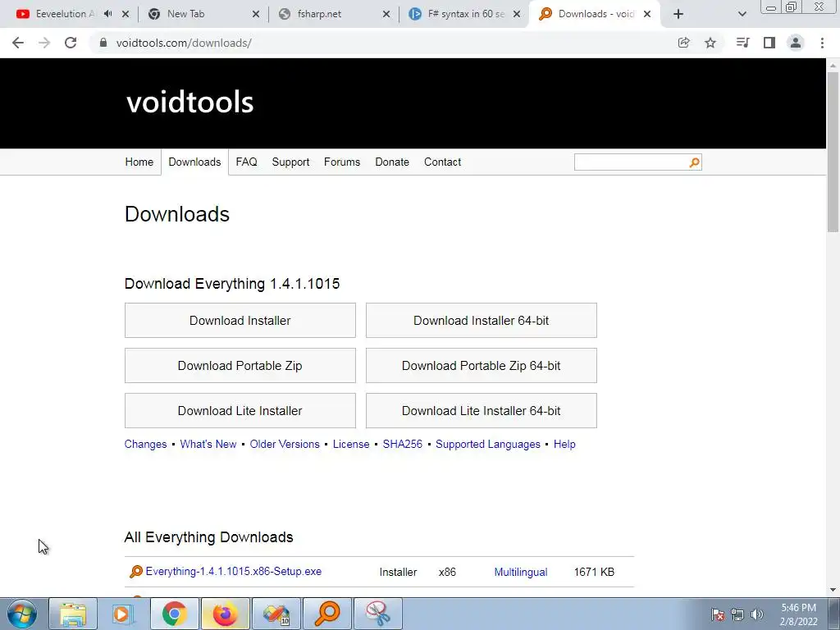Open the media control icon in toolbar
Screen dimensions: 840x630
[x=742, y=43]
